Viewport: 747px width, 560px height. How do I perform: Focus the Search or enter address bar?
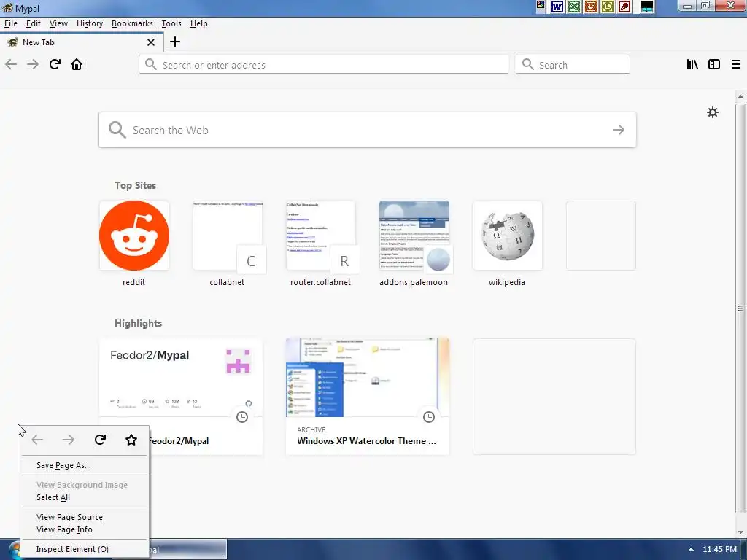[x=323, y=64]
